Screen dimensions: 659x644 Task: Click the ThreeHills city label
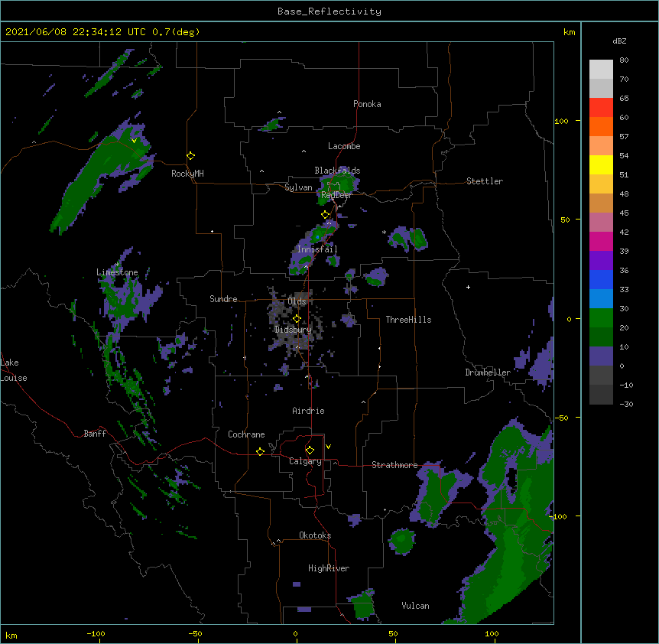[x=408, y=320]
